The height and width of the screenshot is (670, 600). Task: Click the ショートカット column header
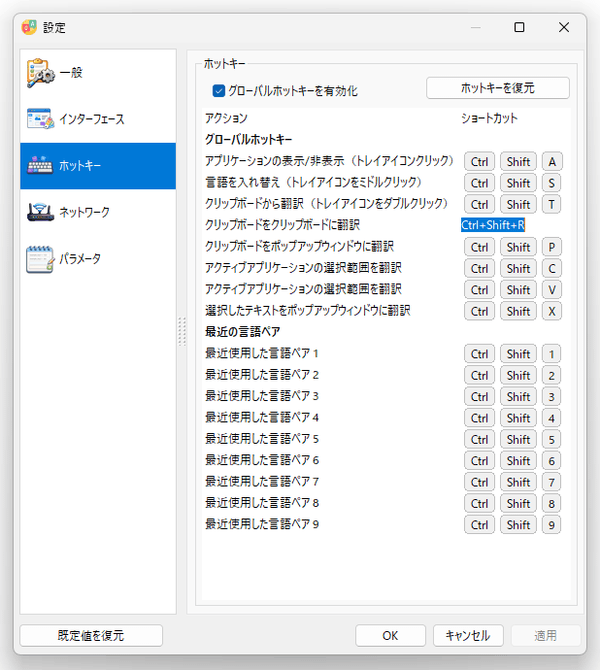489,118
